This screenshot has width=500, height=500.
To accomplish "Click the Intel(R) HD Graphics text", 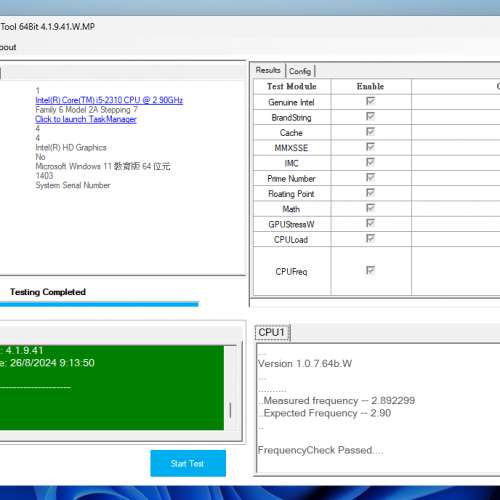I will point(71,147).
